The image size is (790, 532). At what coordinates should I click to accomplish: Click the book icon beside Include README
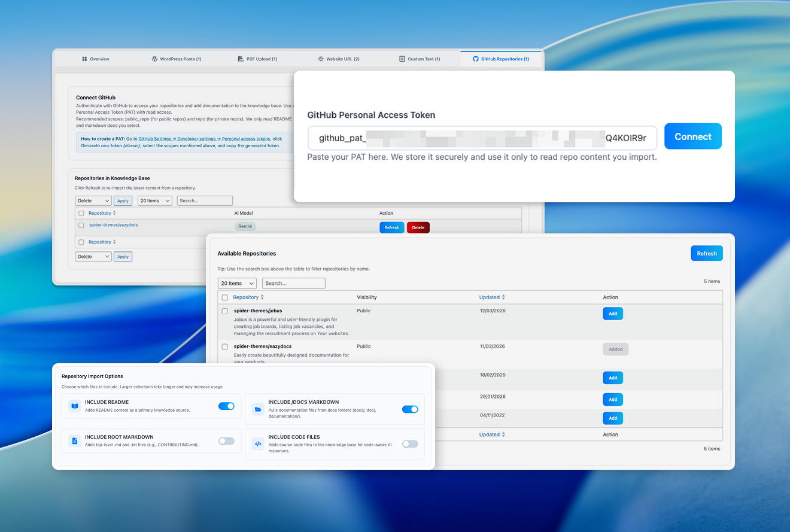coord(75,406)
